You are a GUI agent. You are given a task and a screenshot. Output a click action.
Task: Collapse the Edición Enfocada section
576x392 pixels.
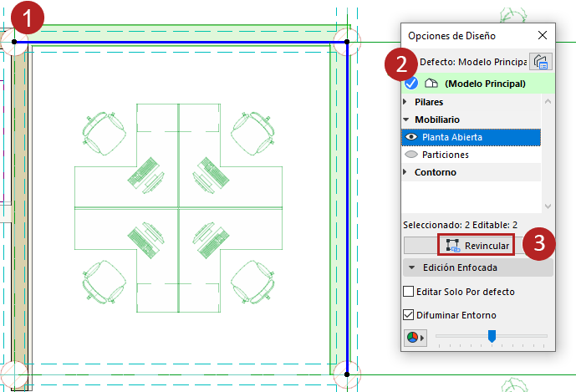(x=412, y=267)
